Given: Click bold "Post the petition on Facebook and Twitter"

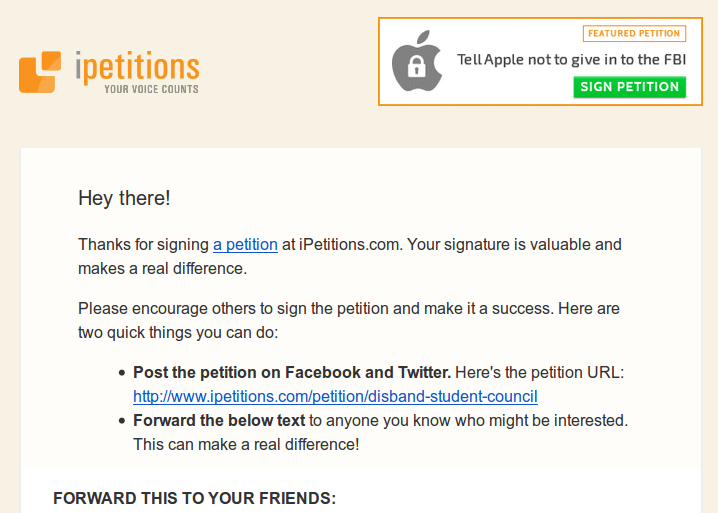Looking at the screenshot, I should [292, 373].
